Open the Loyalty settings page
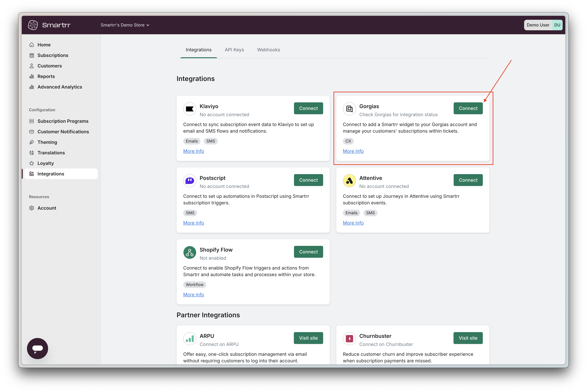This screenshot has width=587, height=392. [45, 163]
